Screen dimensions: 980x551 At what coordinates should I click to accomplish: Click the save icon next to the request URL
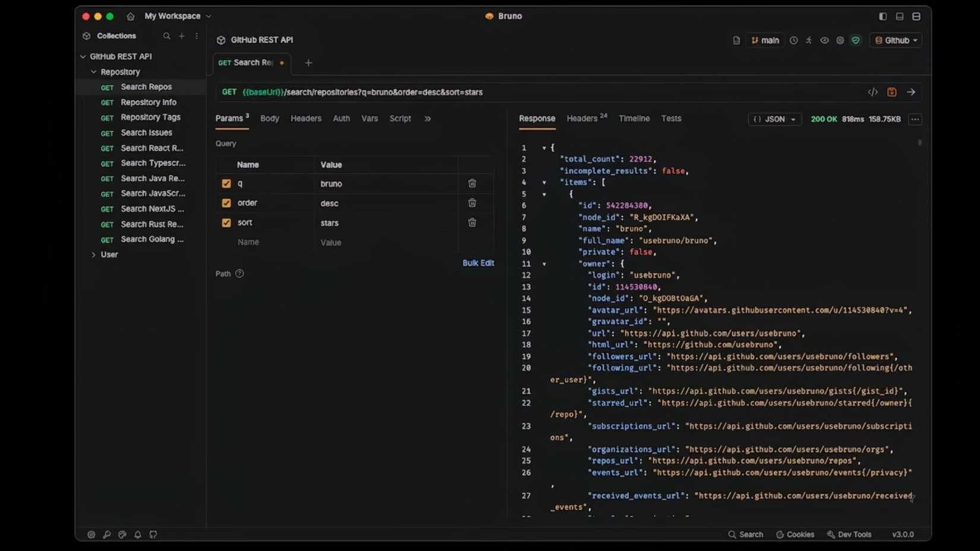pos(892,92)
